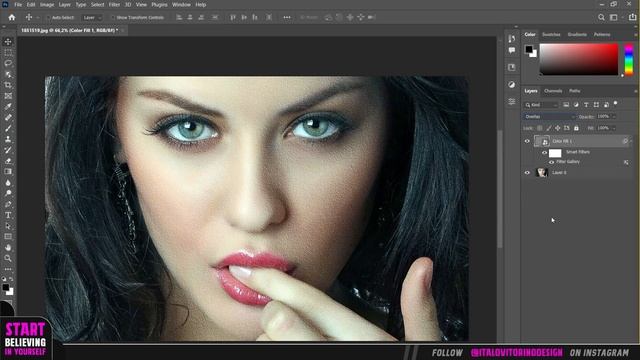
Task: Select the Object Selection tool
Action: pos(8,74)
